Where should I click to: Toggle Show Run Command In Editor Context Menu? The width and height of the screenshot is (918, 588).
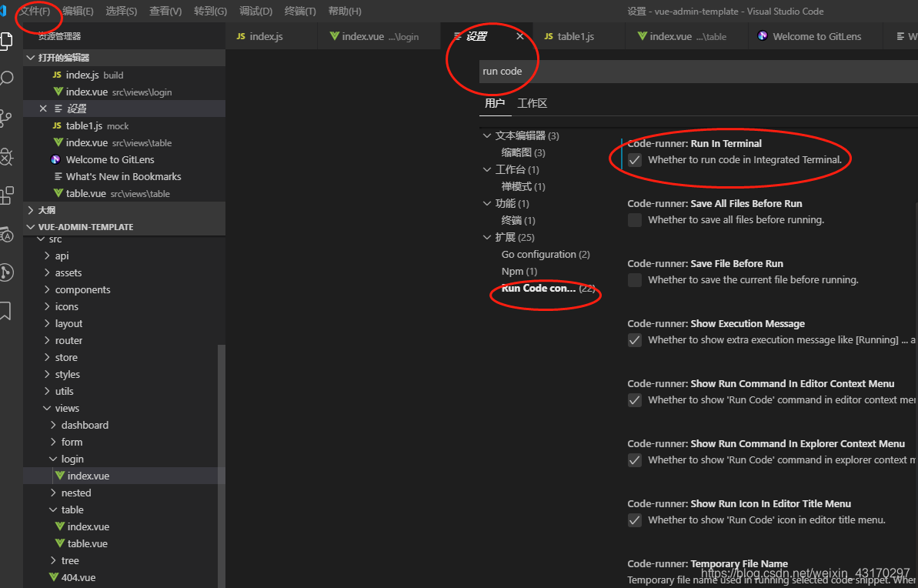click(x=635, y=400)
